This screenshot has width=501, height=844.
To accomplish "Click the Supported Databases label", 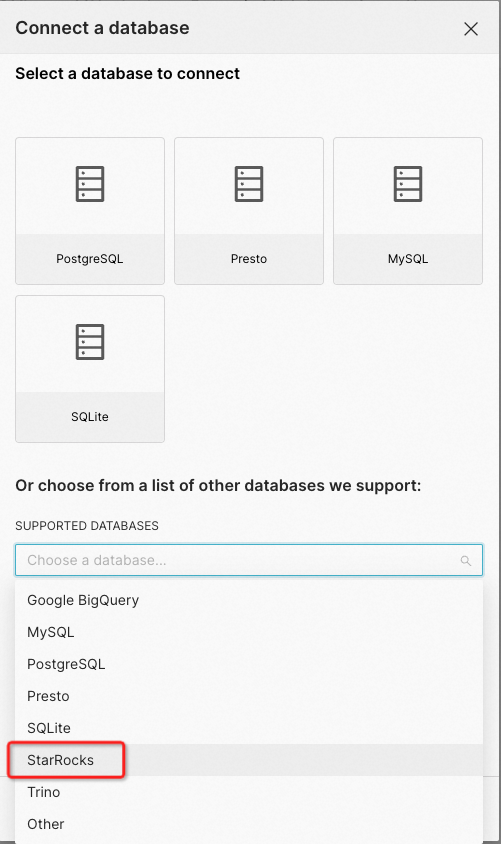I will [x=87, y=526].
